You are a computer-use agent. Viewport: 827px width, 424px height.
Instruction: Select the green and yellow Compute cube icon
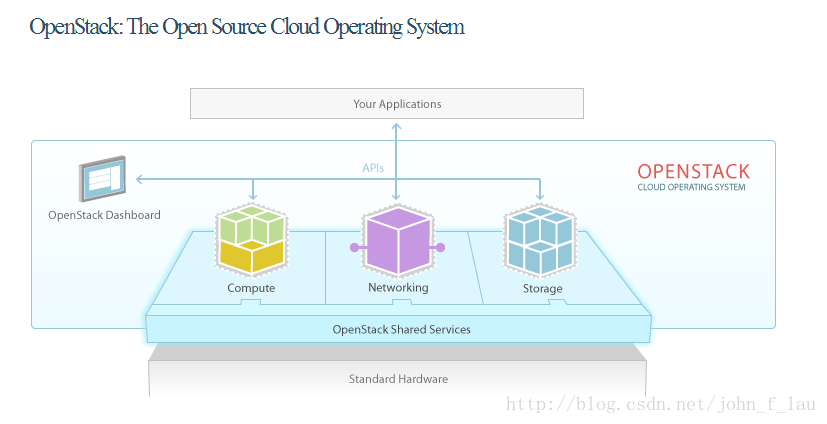coord(252,239)
